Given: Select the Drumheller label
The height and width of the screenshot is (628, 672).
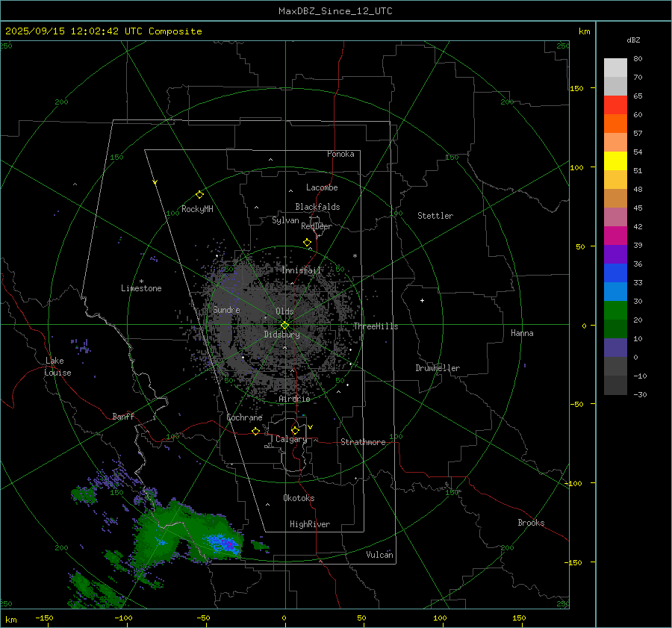Looking at the screenshot, I should (x=438, y=368).
